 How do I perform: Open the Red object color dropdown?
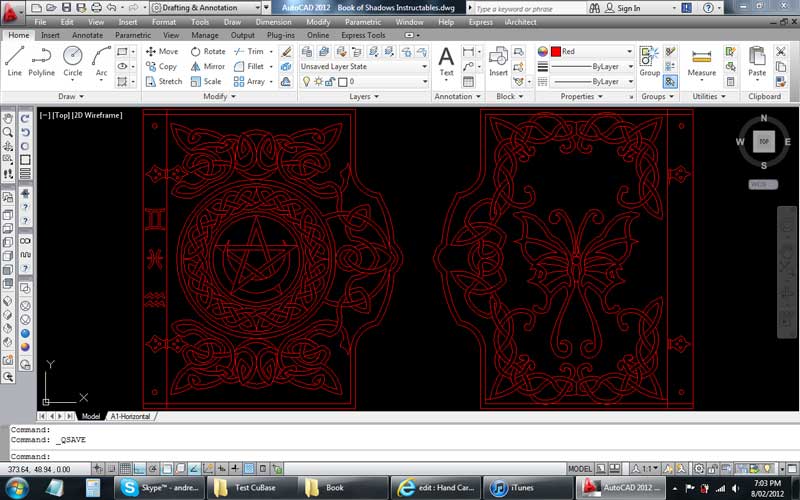point(592,51)
